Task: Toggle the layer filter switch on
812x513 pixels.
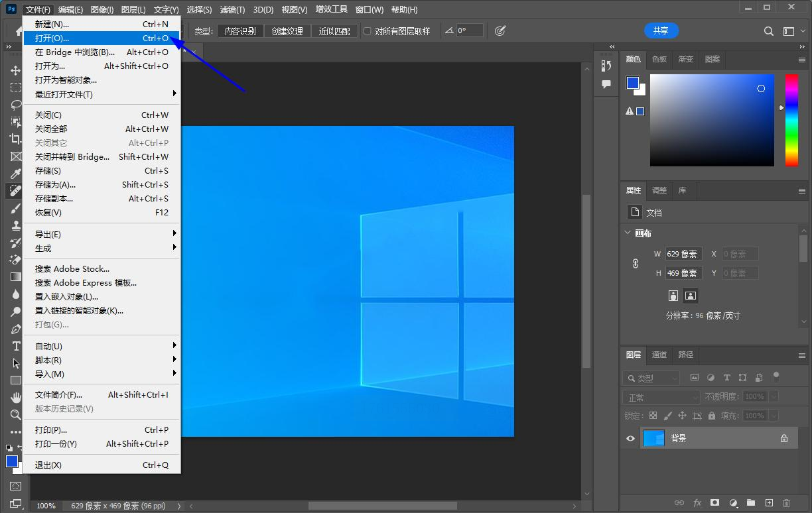Action: coord(776,377)
